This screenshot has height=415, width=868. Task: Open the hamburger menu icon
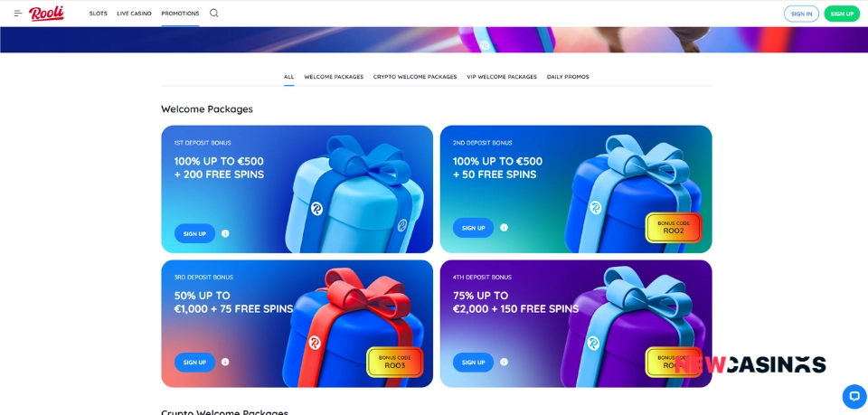pos(18,14)
